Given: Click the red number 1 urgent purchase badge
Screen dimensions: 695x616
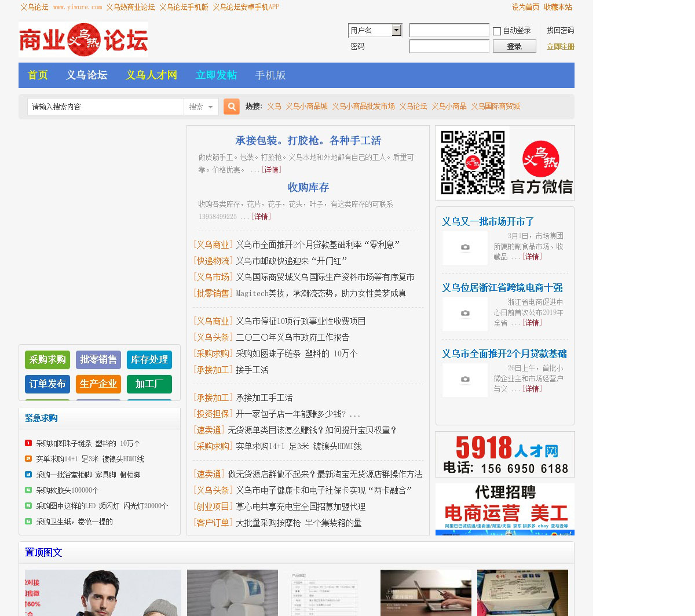Looking at the screenshot, I should (x=28, y=443).
